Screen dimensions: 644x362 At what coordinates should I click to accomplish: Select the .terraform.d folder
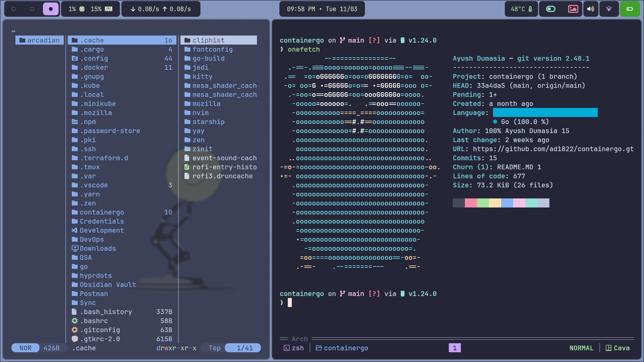click(122, 158)
